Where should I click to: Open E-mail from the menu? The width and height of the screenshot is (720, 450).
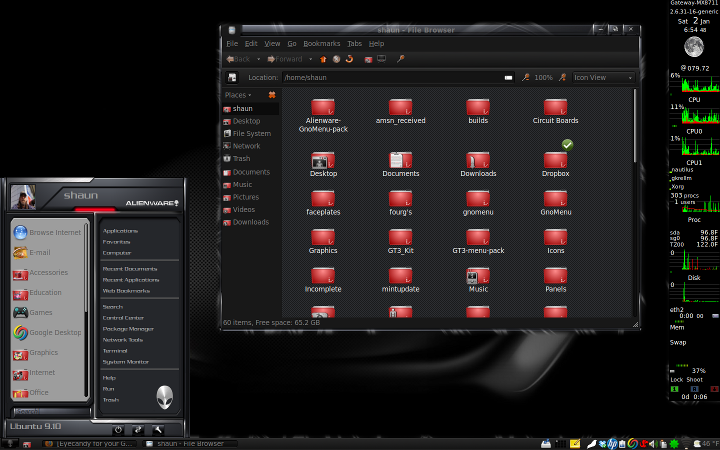click(x=32, y=253)
